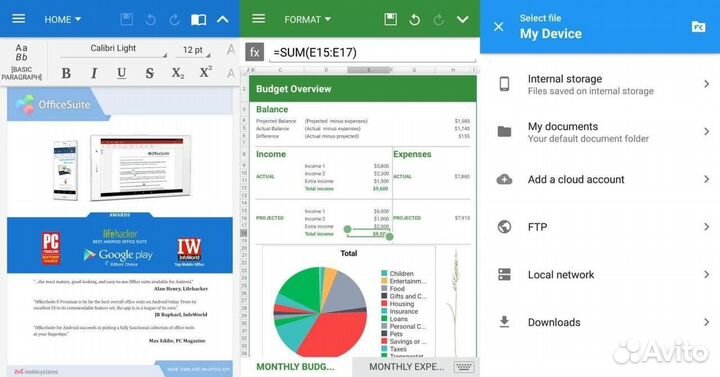Click the server icon beside Local network
The height and width of the screenshot is (377, 720).
pyautogui.click(x=504, y=275)
